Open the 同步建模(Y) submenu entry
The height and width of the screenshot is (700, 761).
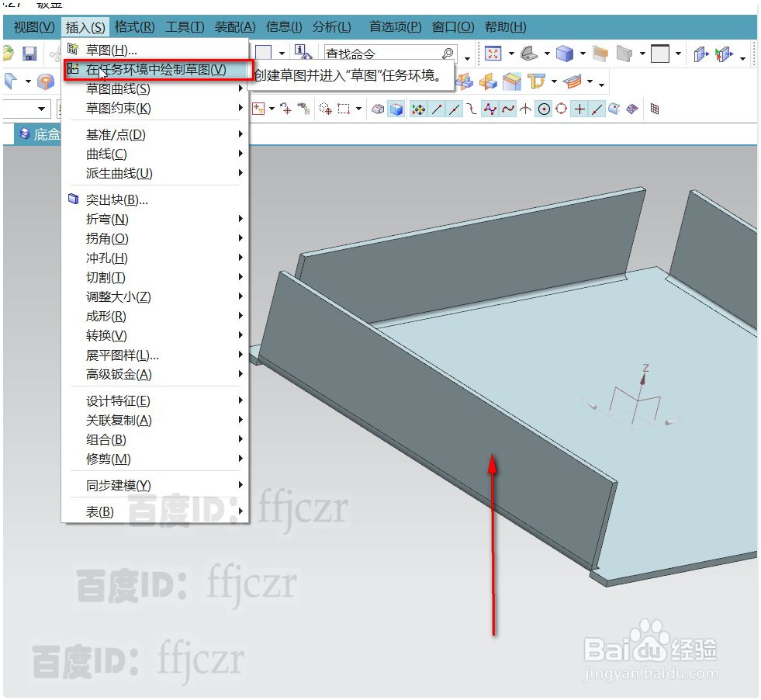pyautogui.click(x=155, y=486)
